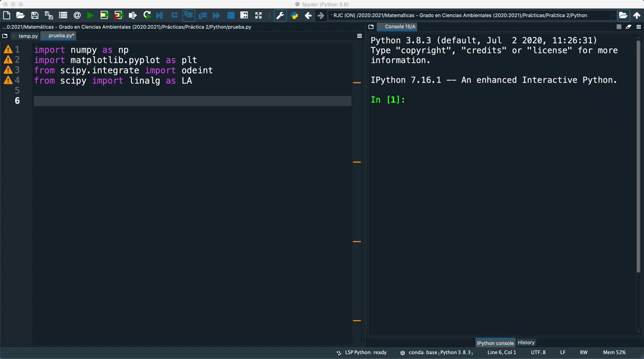
Task: Click the RW permissions indicator
Action: [x=584, y=353]
